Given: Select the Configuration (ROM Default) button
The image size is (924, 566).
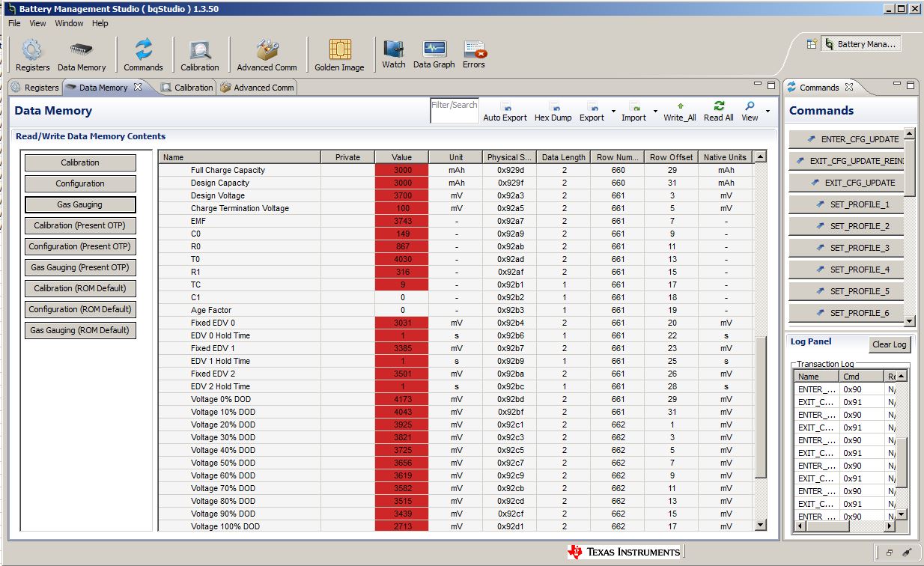Looking at the screenshot, I should coord(80,309).
